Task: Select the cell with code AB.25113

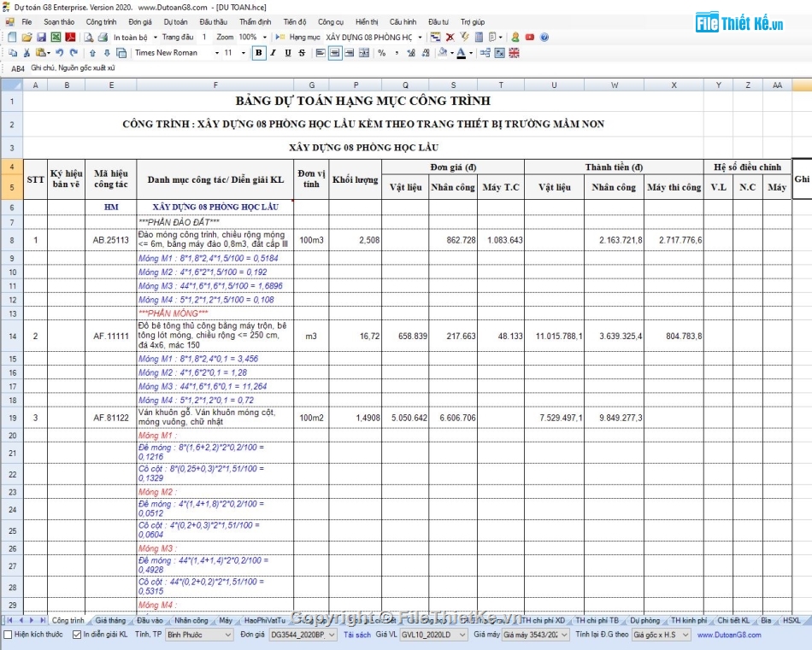Action: tap(111, 240)
